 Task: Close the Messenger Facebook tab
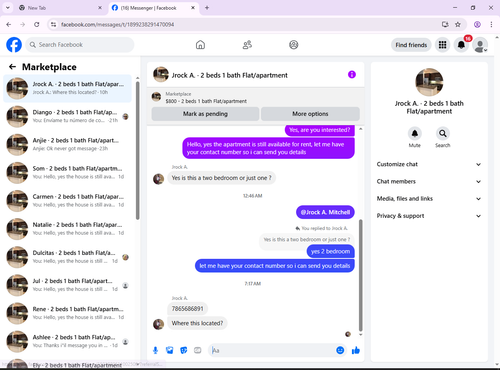pyautogui.click(x=193, y=8)
